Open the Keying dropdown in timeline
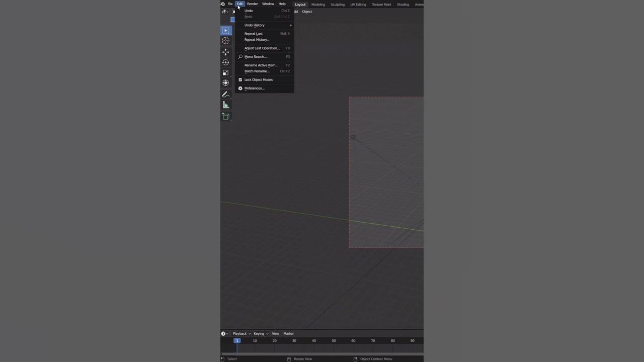This screenshot has width=644, height=362. pos(261,334)
